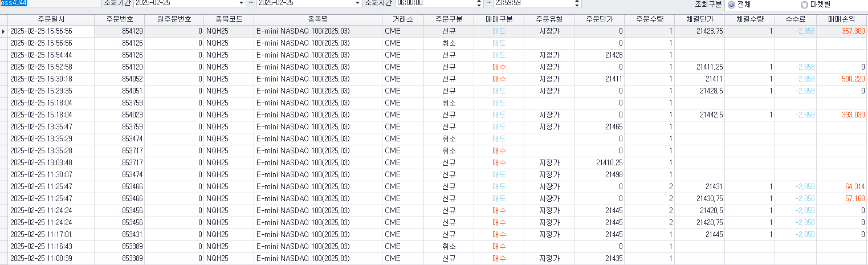
Task: Click the 주문유형 column header
Action: pyautogui.click(x=549, y=19)
